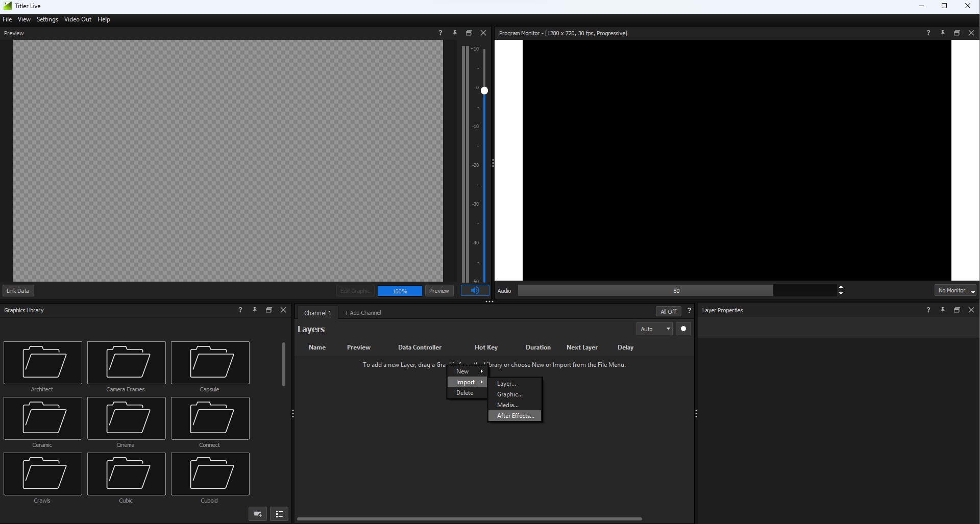Open the Auto dropdown in Layers

[654, 329]
